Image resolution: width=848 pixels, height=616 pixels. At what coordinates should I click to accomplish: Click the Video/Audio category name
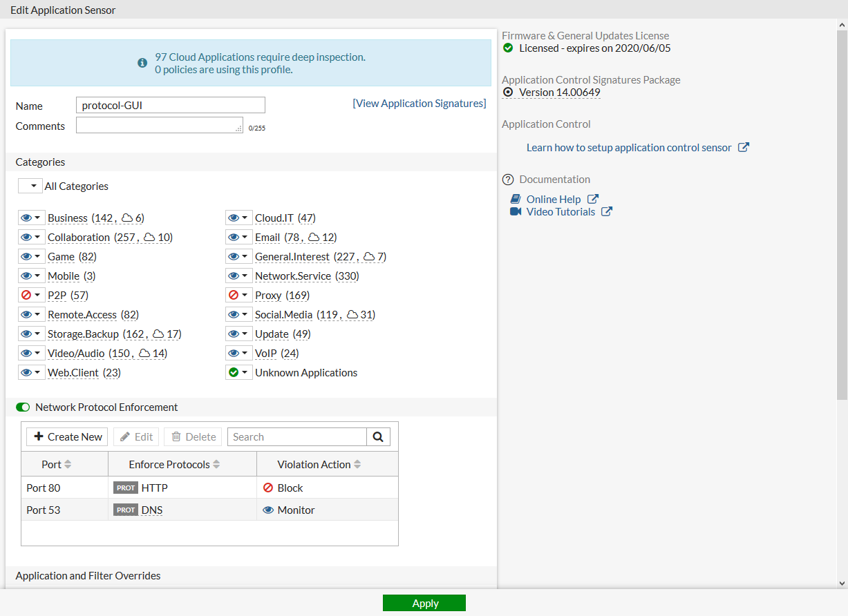(x=76, y=353)
